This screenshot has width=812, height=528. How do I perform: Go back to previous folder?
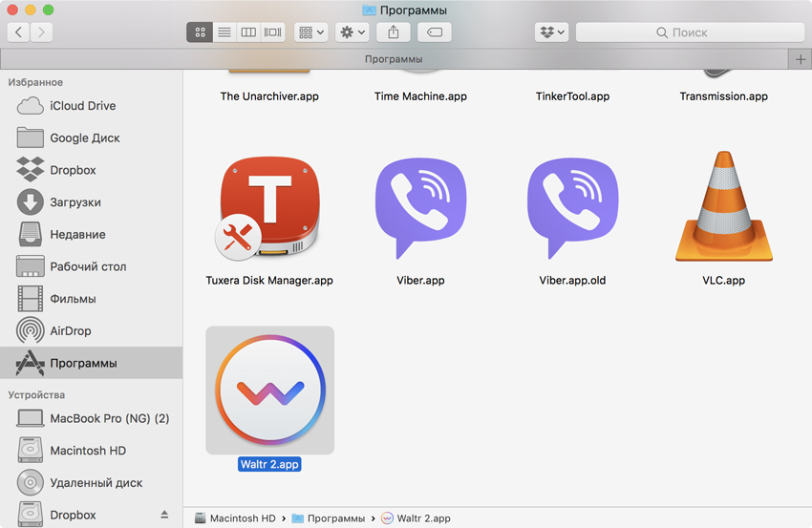(x=18, y=32)
